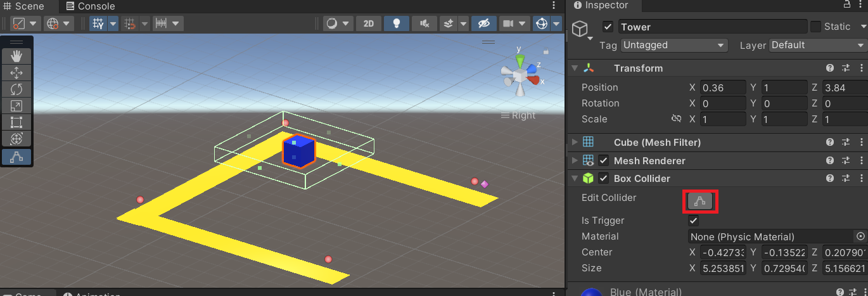Open the Gizmos dropdown arrow

tap(556, 23)
